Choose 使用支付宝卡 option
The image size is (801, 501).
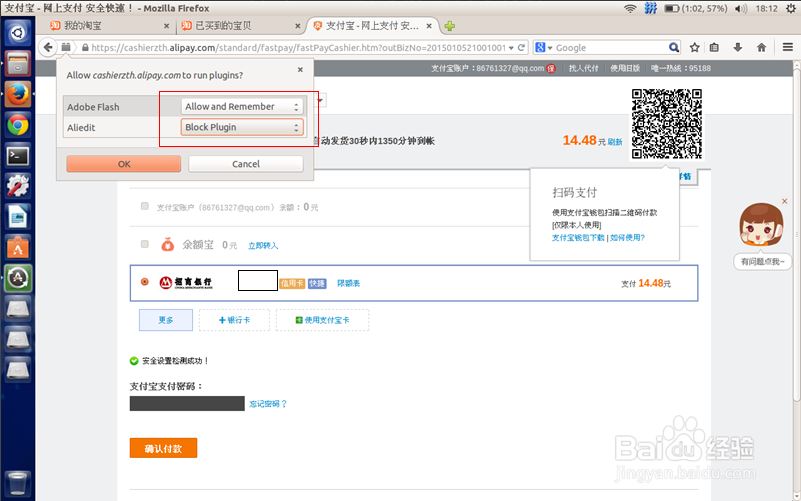pos(322,320)
